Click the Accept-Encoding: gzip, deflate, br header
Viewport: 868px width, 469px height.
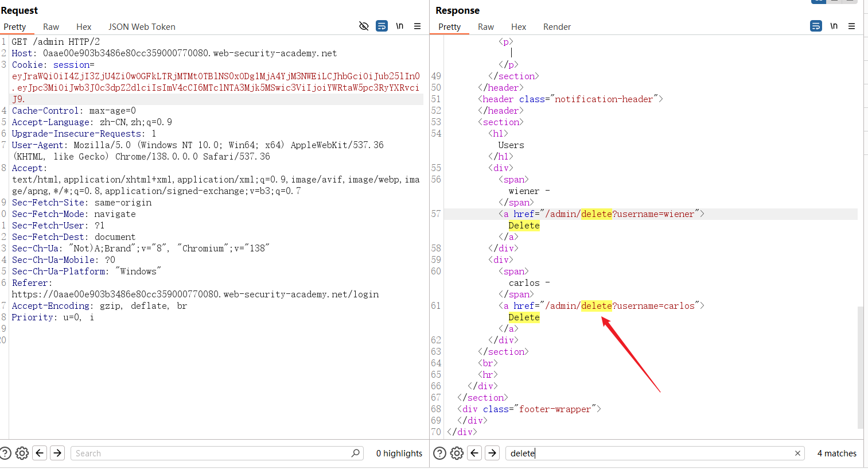click(100, 306)
